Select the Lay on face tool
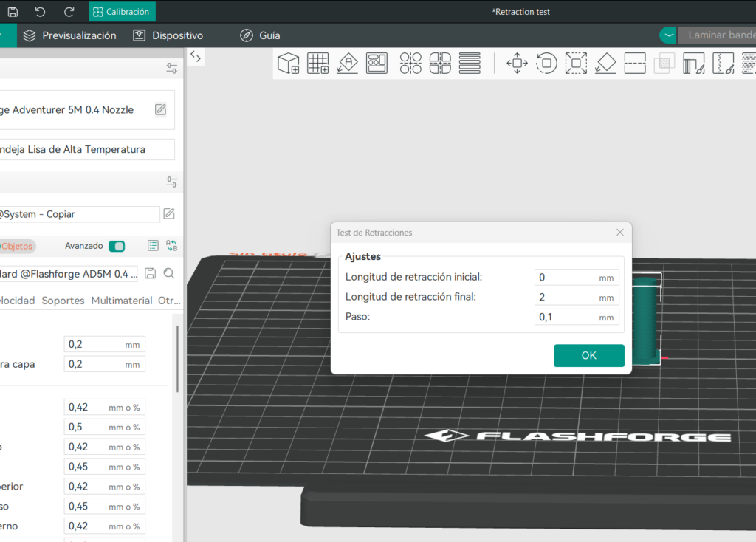This screenshot has height=542, width=756. [x=605, y=64]
